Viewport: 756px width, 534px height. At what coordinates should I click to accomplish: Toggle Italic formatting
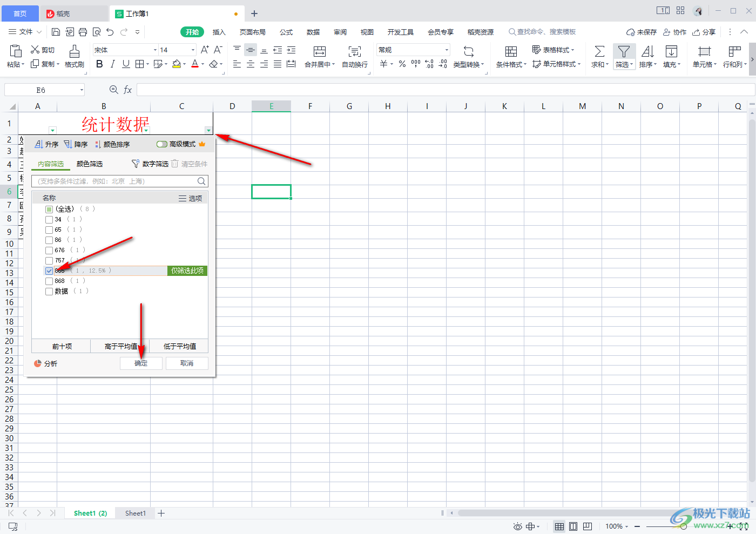pyautogui.click(x=112, y=64)
